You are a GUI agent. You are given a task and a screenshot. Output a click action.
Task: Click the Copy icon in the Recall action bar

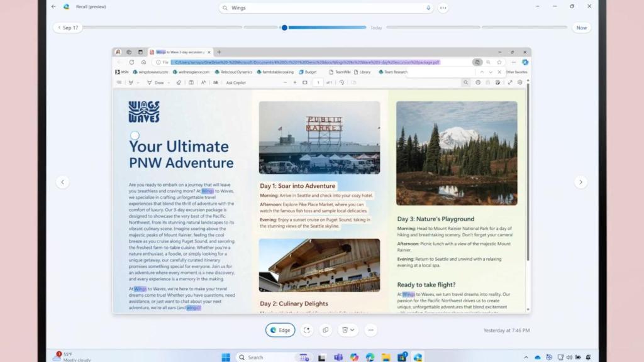click(x=325, y=329)
